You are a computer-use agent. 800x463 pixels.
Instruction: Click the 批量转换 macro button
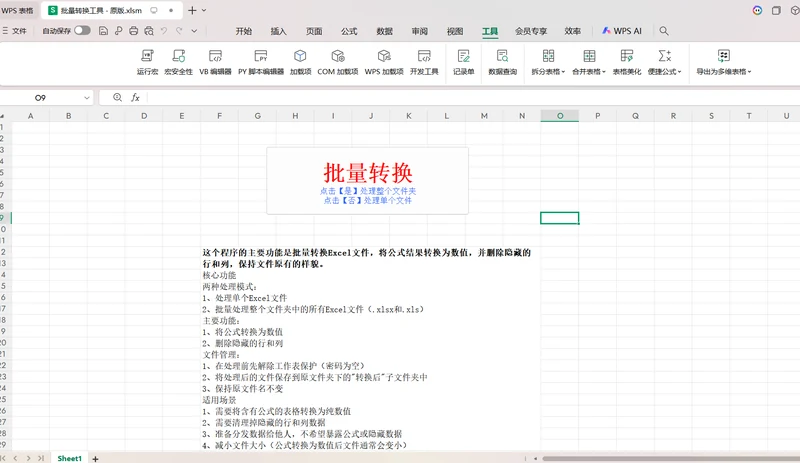click(x=367, y=181)
